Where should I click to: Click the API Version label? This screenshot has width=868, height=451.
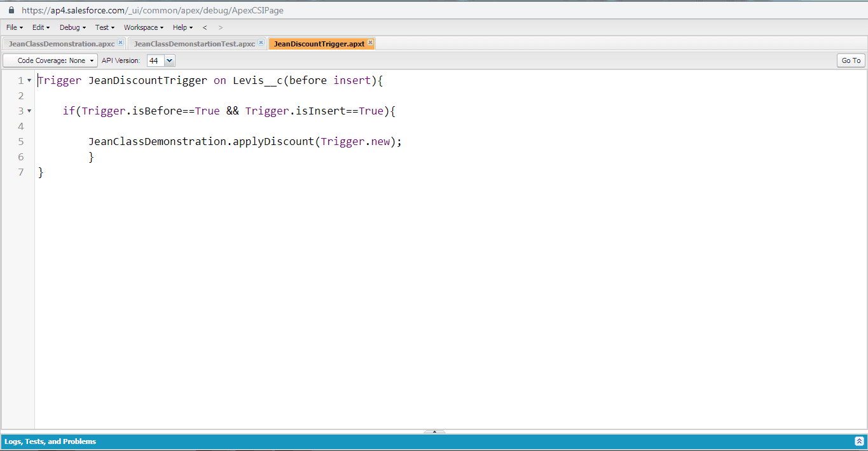(x=121, y=60)
